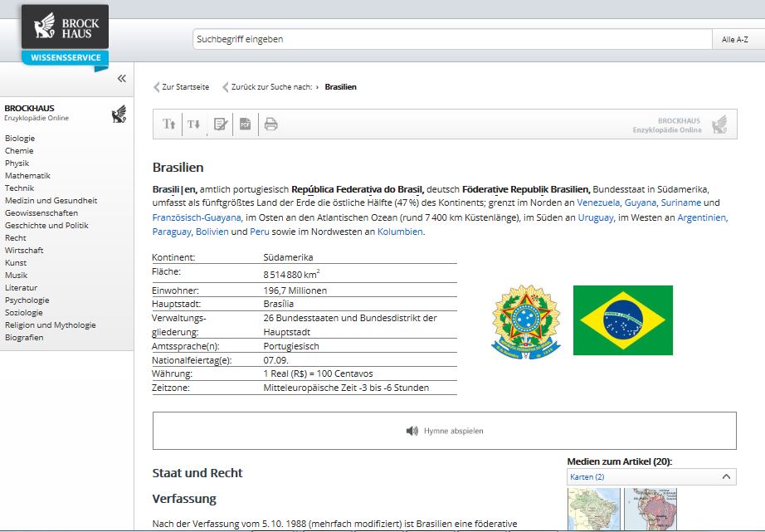Follow the Venezuela link

coord(597,203)
